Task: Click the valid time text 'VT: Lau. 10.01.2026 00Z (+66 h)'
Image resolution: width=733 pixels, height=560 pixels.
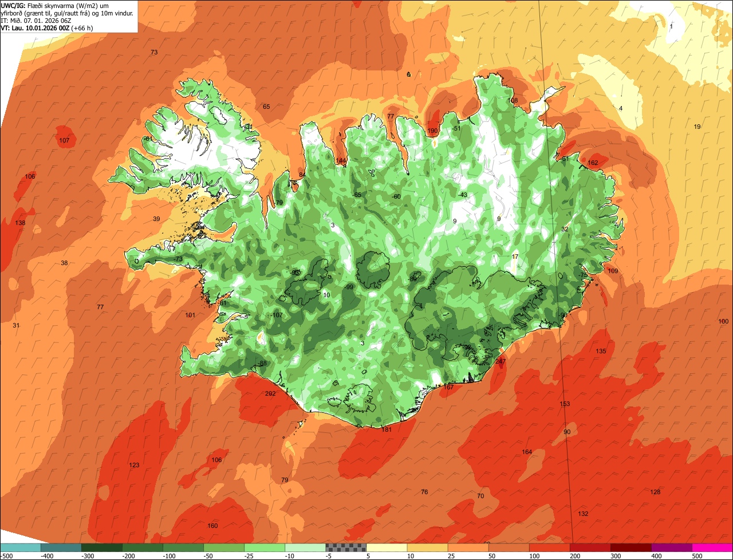Action: (x=47, y=27)
